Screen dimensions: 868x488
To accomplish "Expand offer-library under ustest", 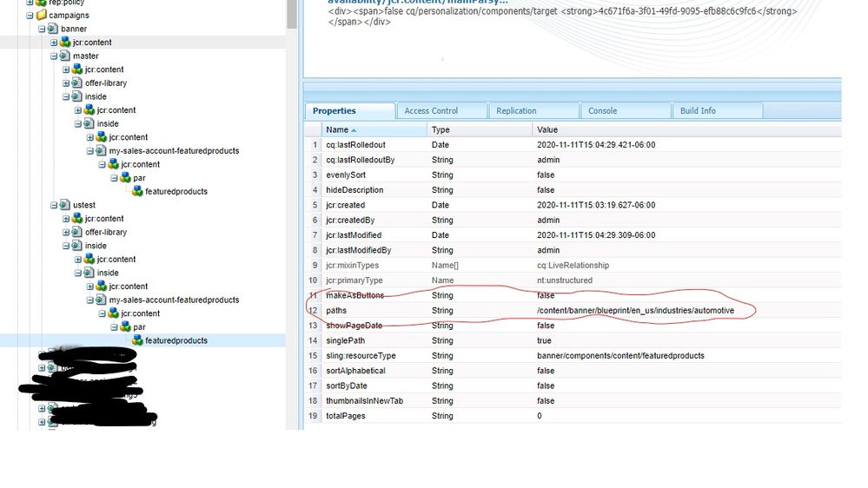I will click(x=66, y=232).
